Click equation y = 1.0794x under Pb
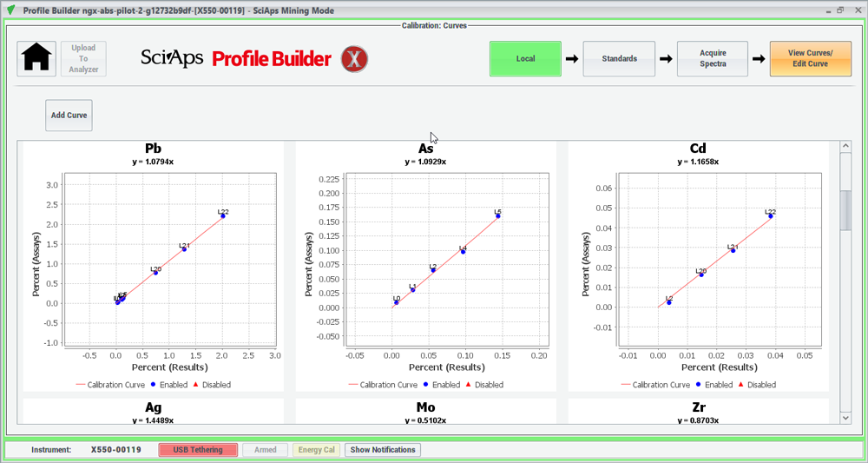The image size is (868, 463). [x=154, y=162]
